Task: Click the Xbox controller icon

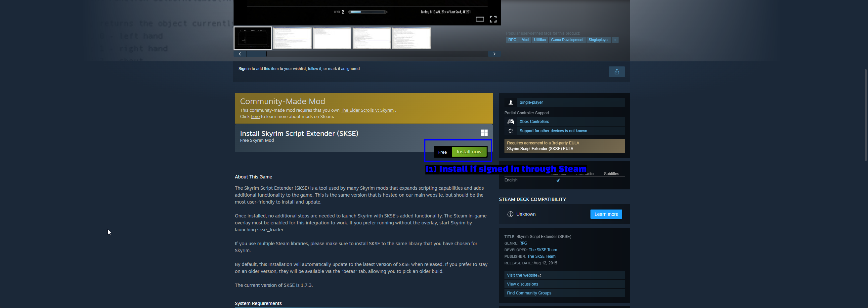Action: pyautogui.click(x=510, y=122)
